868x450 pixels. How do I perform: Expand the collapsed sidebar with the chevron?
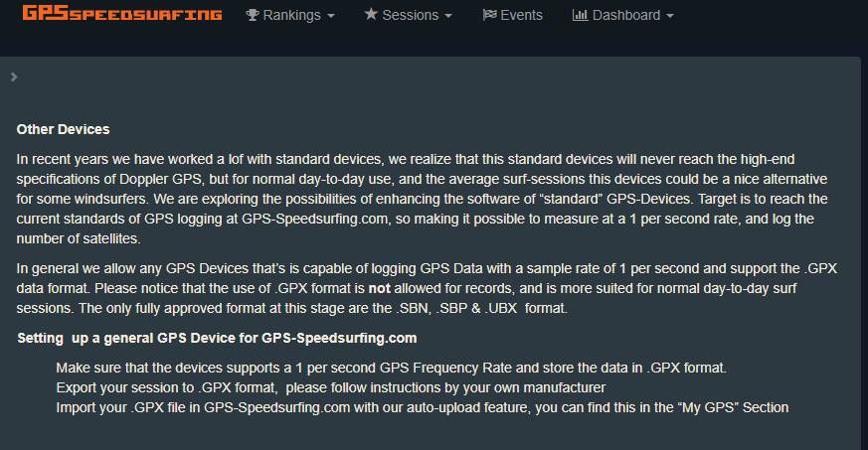pos(14,76)
